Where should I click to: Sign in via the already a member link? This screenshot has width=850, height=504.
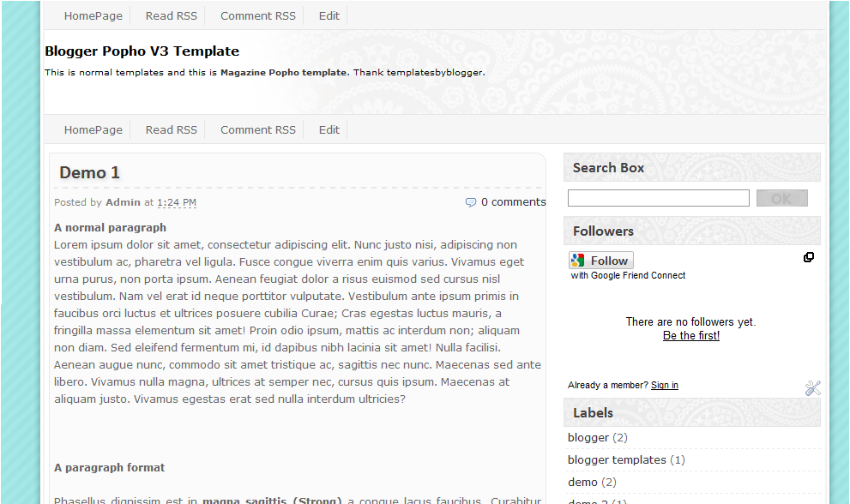click(x=665, y=385)
